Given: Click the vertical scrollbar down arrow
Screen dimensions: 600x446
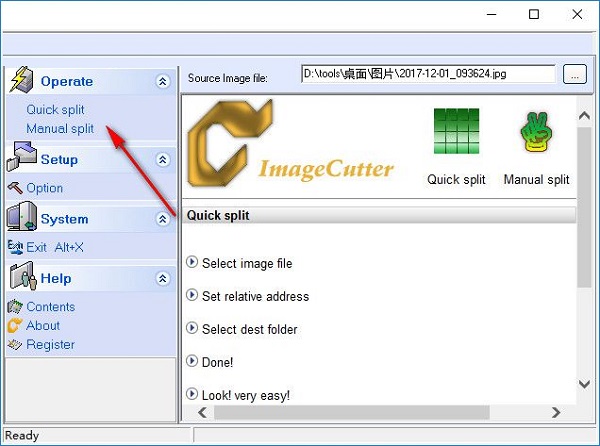Looking at the screenshot, I should (x=584, y=383).
